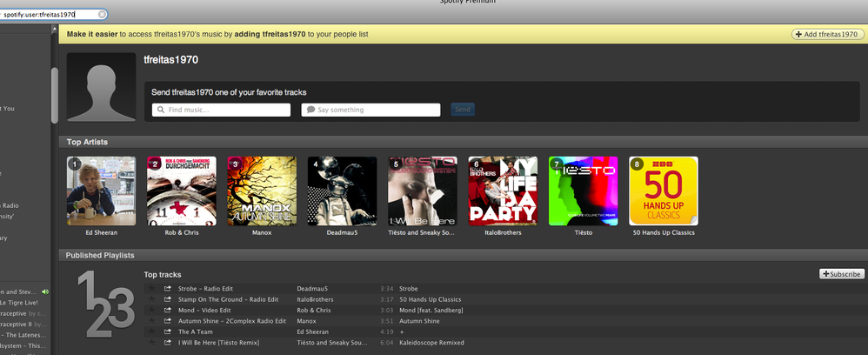
Task: Click the sidebar vertical scrollbar handle
Action: pos(54,95)
